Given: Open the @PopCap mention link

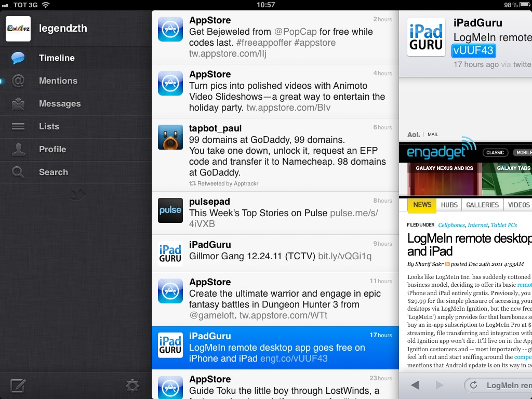Looking at the screenshot, I should point(295,32).
